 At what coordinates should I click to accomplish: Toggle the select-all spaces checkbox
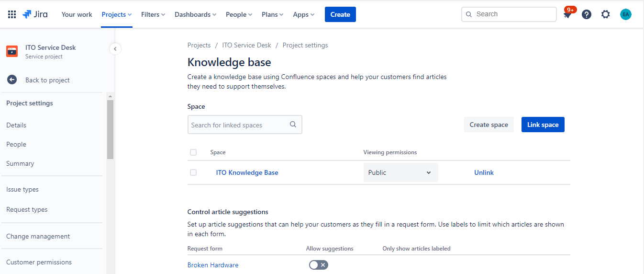click(193, 152)
